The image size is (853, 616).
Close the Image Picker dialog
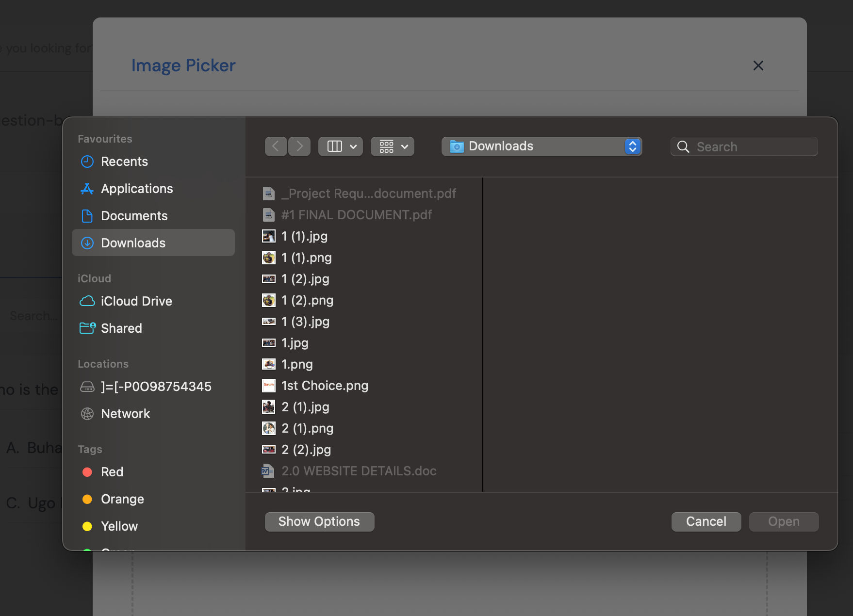pos(758,65)
